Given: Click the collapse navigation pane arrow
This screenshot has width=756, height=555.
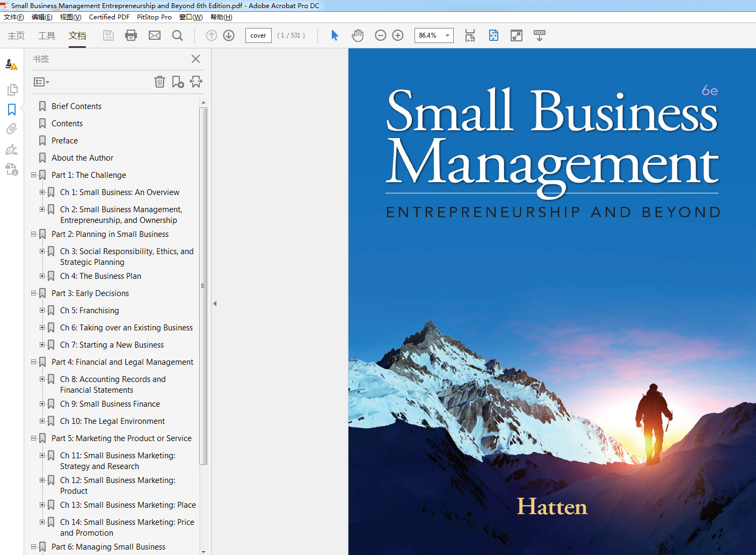Looking at the screenshot, I should 215,304.
